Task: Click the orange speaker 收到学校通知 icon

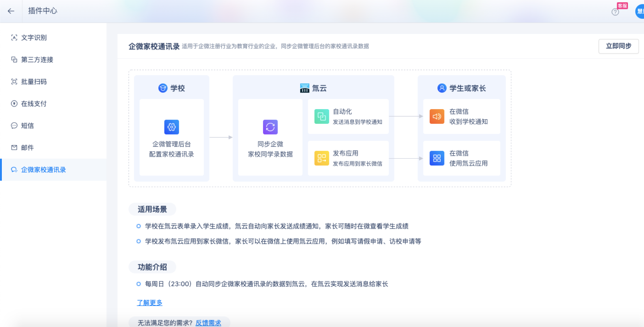Action: 437,116
